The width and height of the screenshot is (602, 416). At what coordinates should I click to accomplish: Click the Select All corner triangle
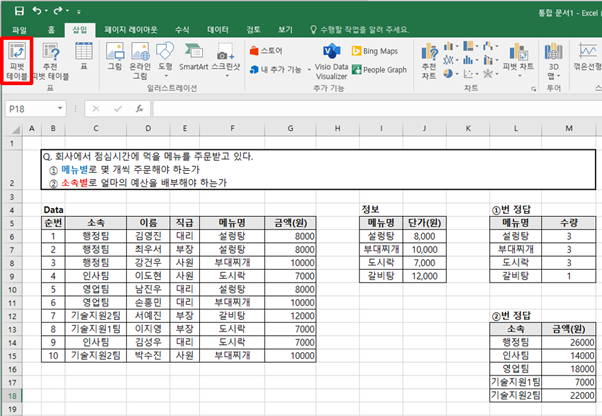[x=15, y=129]
